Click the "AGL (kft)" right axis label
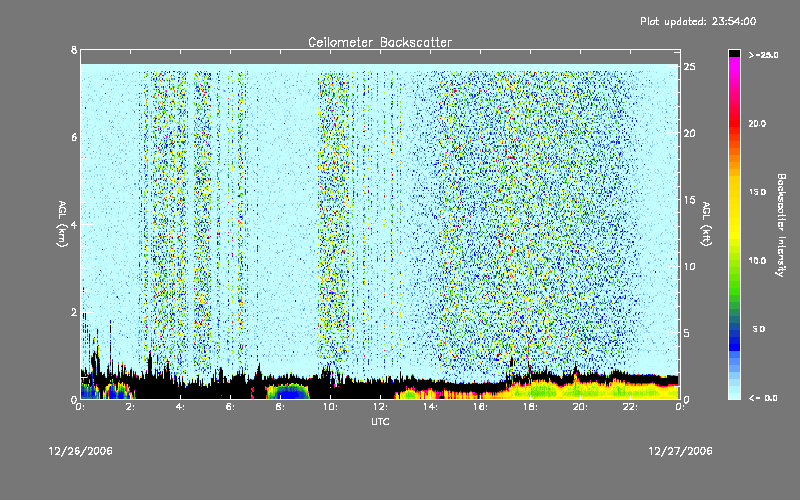The image size is (800, 500). pyautogui.click(x=706, y=224)
